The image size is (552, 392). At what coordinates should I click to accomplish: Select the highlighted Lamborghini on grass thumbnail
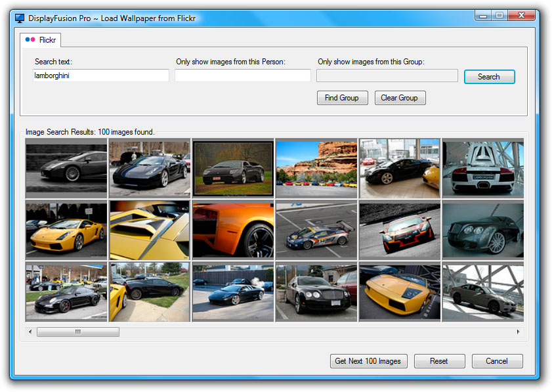point(233,167)
